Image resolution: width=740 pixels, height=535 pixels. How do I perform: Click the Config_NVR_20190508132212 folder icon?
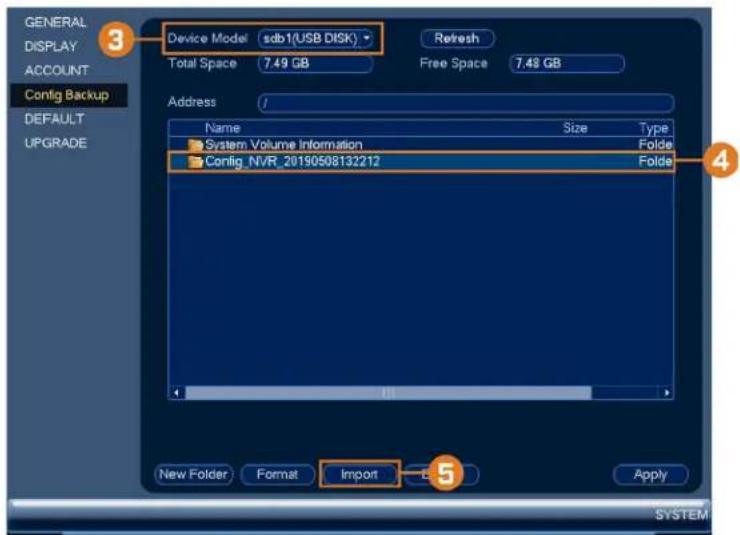click(x=195, y=162)
